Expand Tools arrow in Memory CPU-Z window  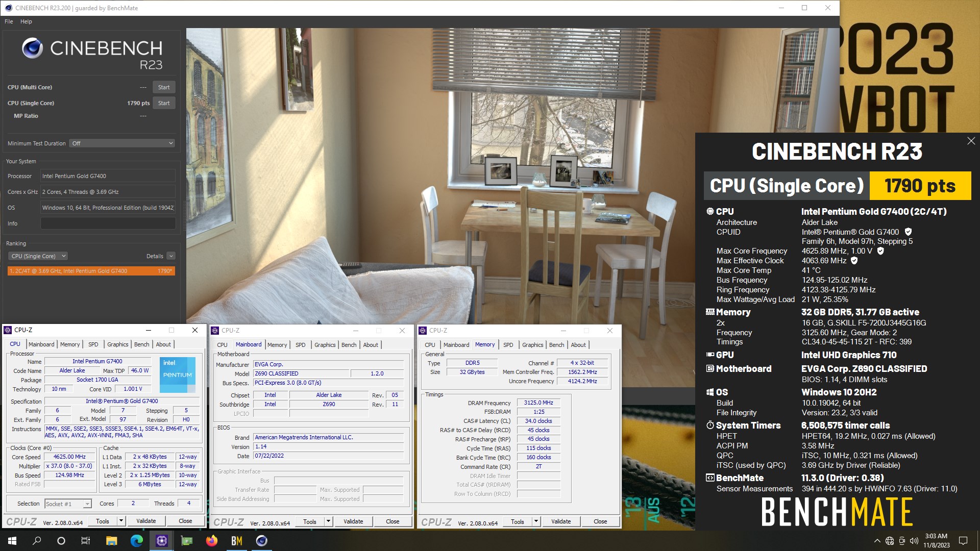click(x=536, y=521)
